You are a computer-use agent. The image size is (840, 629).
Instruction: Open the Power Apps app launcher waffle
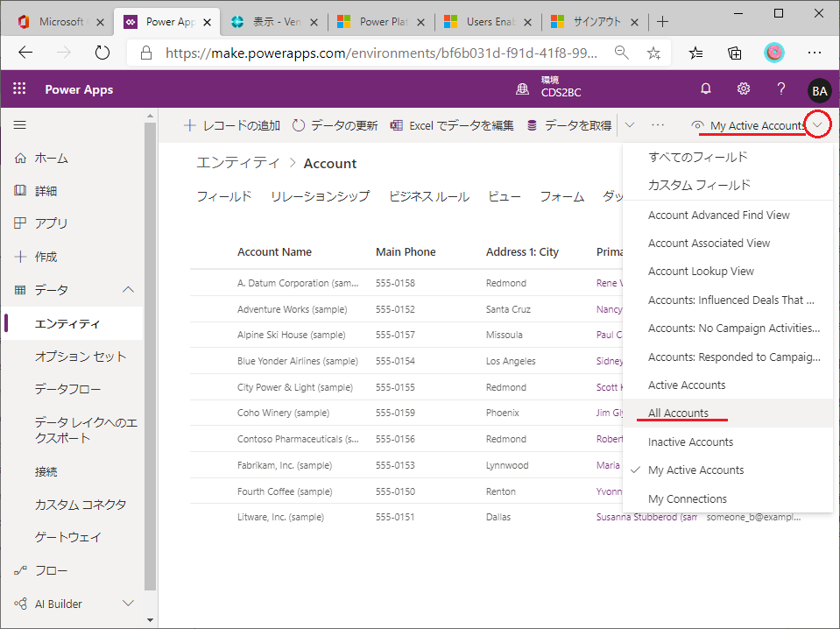tap(19, 89)
